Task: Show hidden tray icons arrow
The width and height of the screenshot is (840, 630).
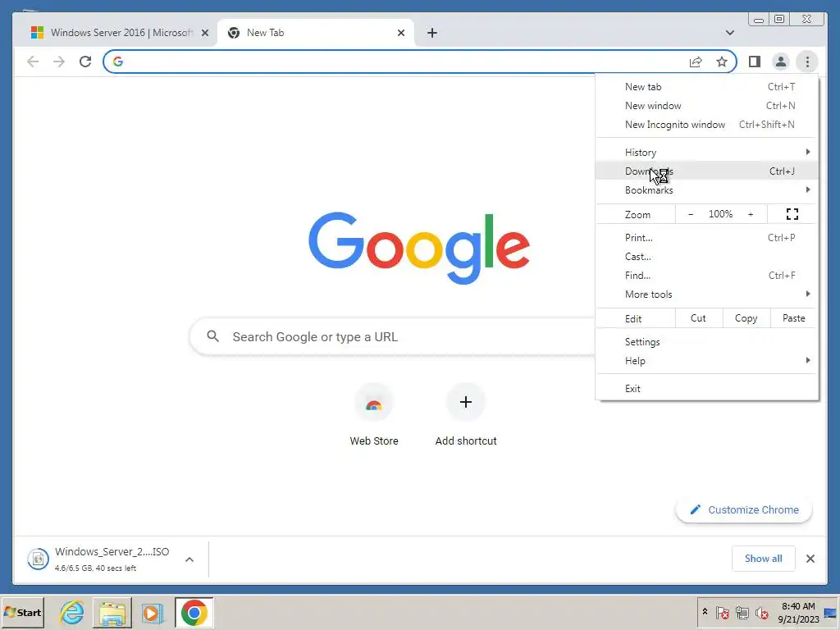Action: (x=705, y=612)
